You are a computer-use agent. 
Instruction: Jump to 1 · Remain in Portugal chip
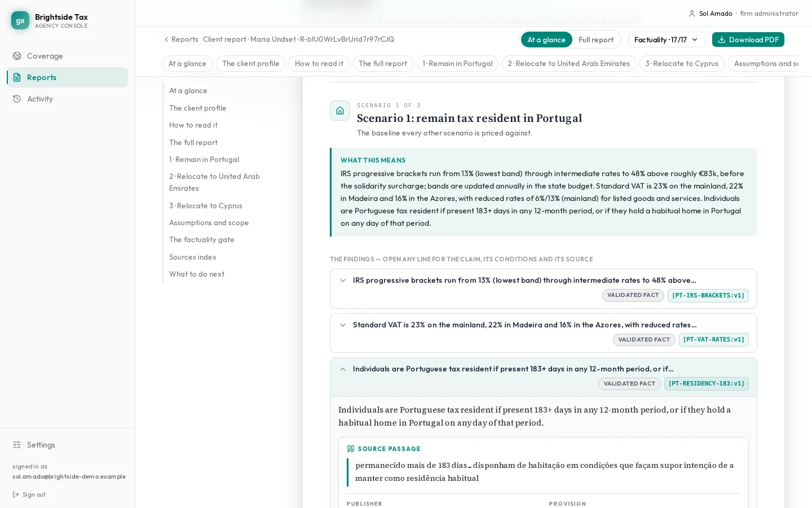tap(457, 64)
